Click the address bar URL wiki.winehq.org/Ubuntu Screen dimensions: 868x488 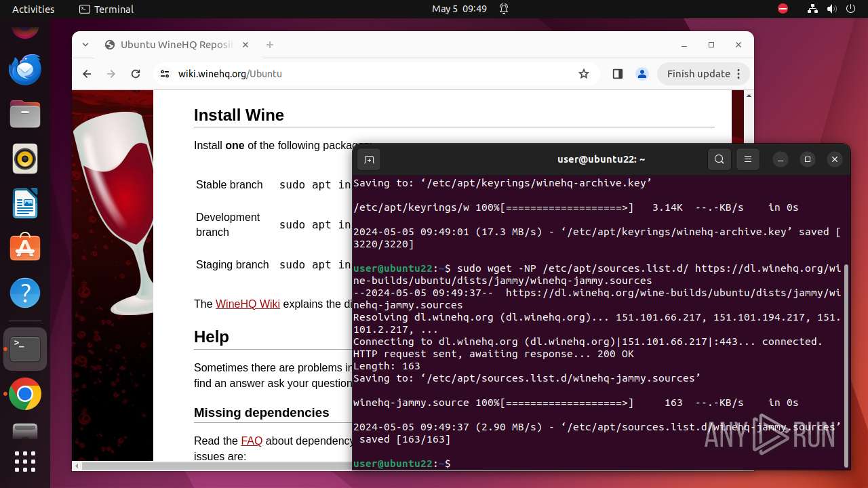coord(230,74)
